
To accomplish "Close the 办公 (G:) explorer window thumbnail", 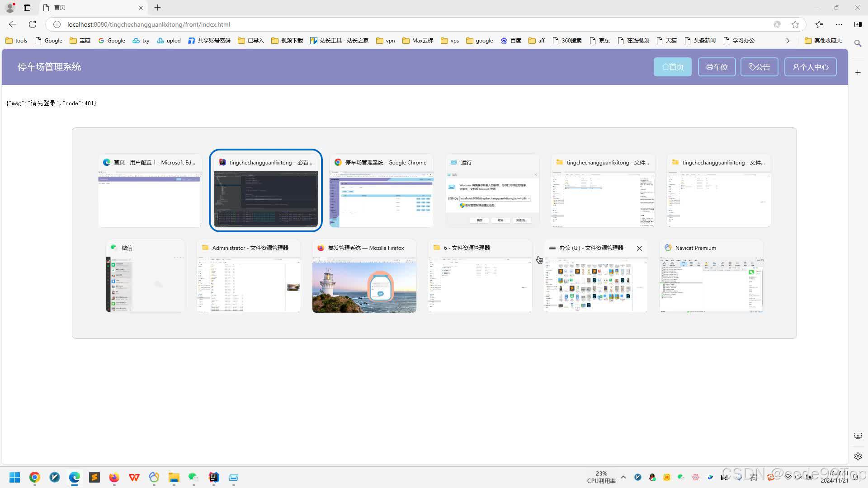I will 639,248.
